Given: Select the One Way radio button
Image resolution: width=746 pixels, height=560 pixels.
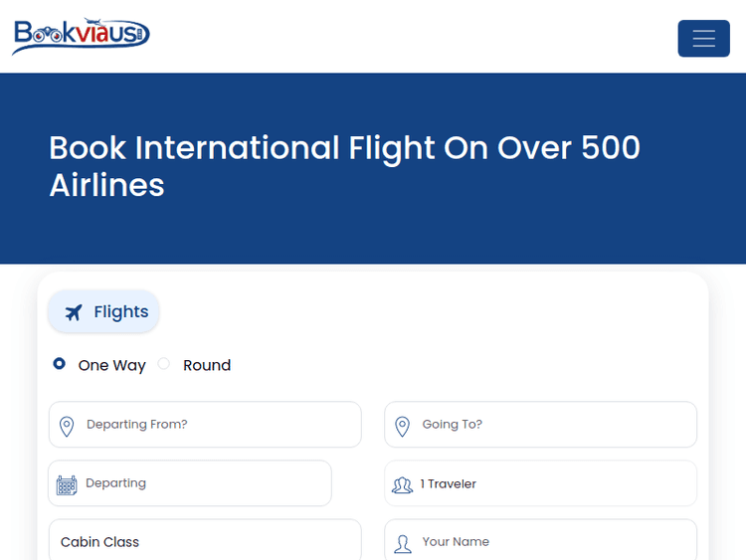Looking at the screenshot, I should pyautogui.click(x=60, y=364).
